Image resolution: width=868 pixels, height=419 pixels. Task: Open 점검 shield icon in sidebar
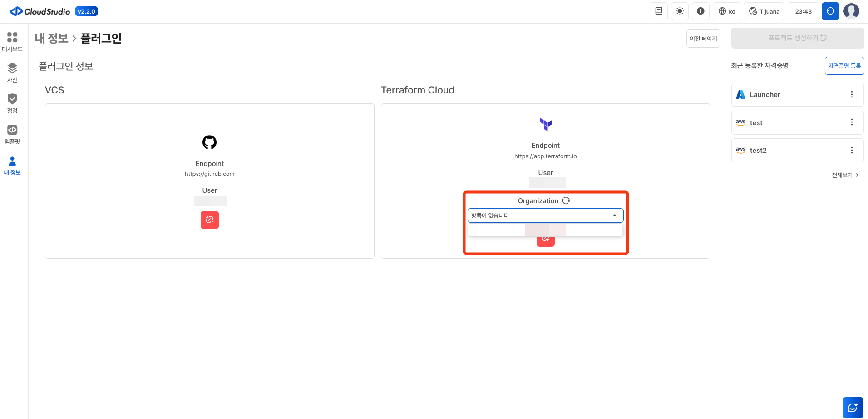pyautogui.click(x=12, y=103)
